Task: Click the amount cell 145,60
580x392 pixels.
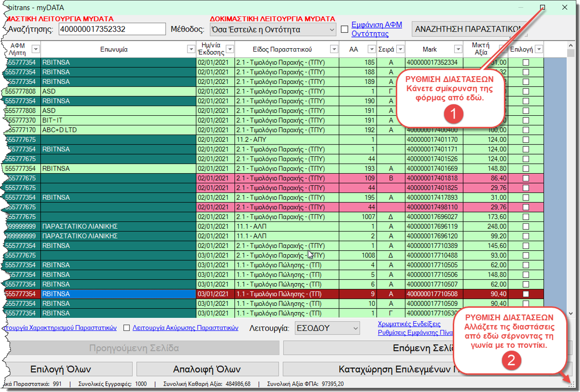Action: 485,246
